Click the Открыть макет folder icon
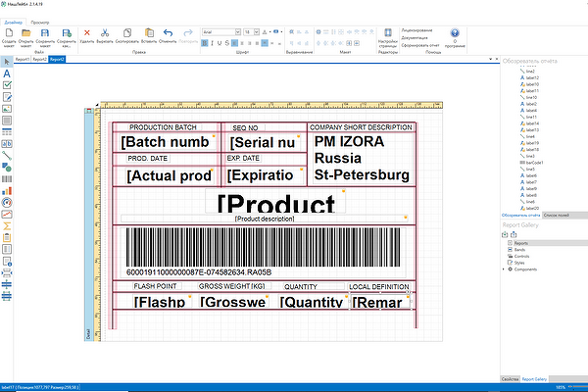This screenshot has height=392, width=588. tap(26, 34)
